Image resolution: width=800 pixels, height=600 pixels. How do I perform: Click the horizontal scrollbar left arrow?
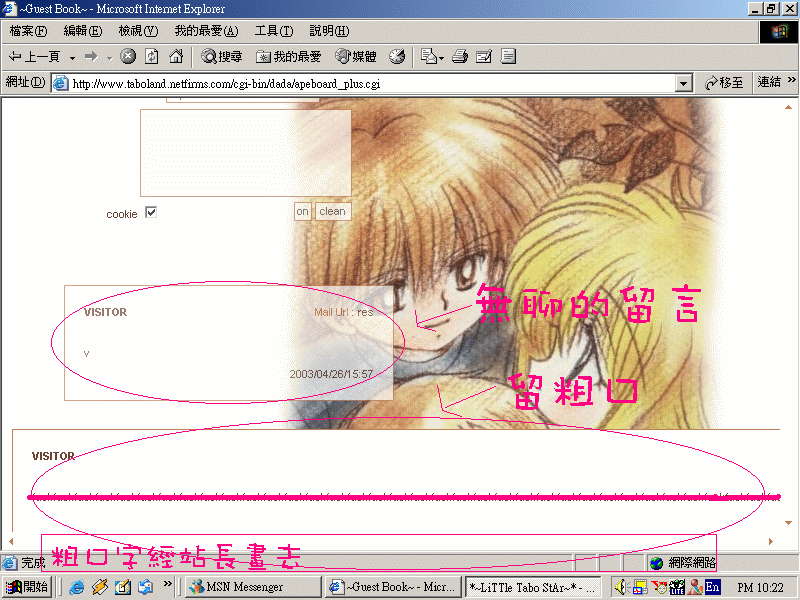pos(11,541)
